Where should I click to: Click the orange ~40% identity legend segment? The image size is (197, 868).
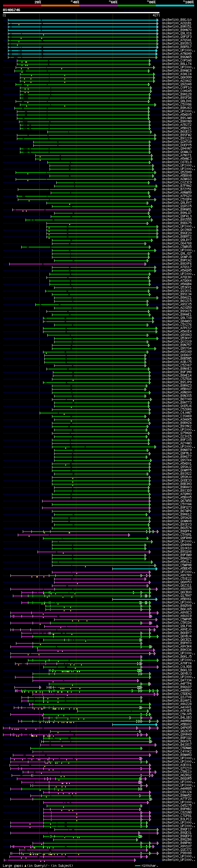(x=60, y=6)
